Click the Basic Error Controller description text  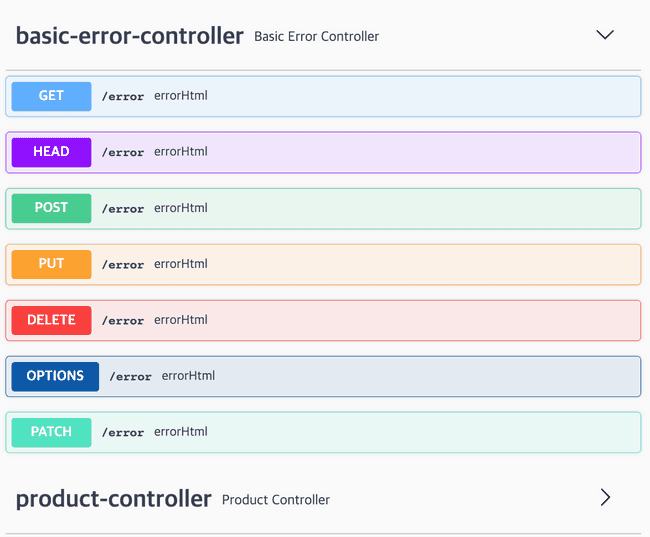point(316,37)
